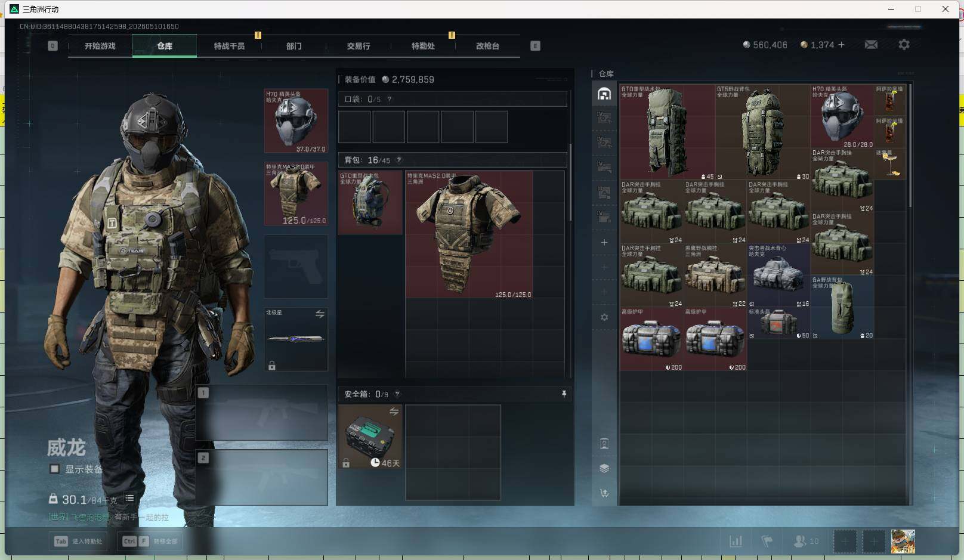Image resolution: width=964 pixels, height=560 pixels.
Task: Select the equipped GTO backpack slot
Action: click(370, 202)
